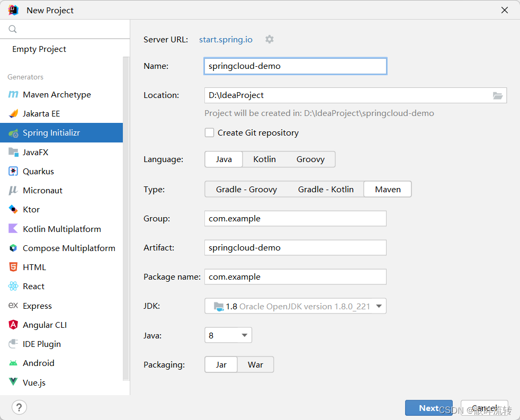Click the Quarkus icon

click(13, 171)
